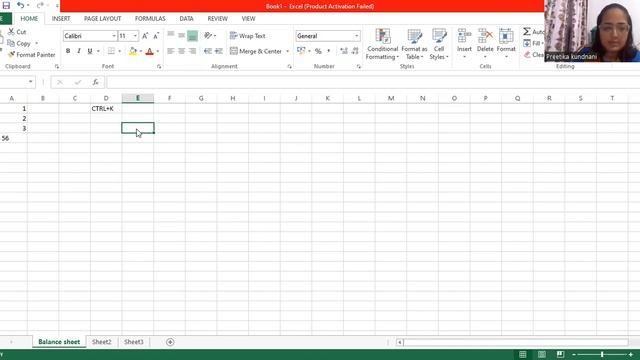Open the FORMULAS ribbon tab
The height and width of the screenshot is (360, 640).
[150, 19]
